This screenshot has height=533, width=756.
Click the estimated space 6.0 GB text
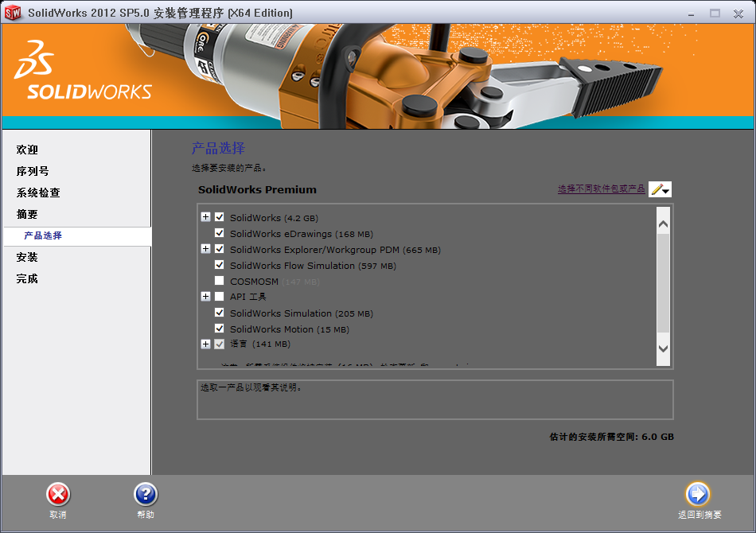point(612,437)
